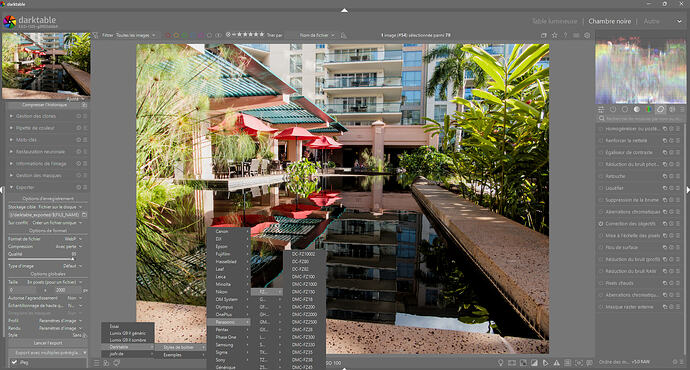Enable the Renforcer la netteté module

click(601, 140)
